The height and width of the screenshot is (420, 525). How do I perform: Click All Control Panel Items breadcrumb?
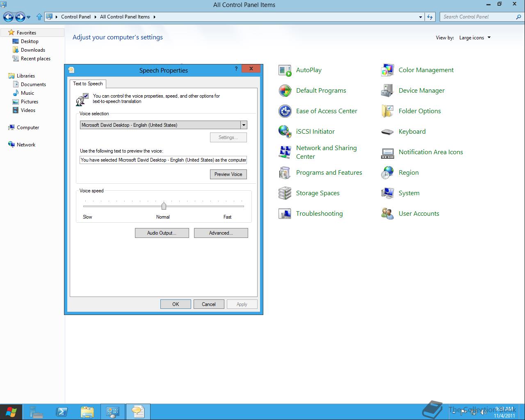point(125,17)
